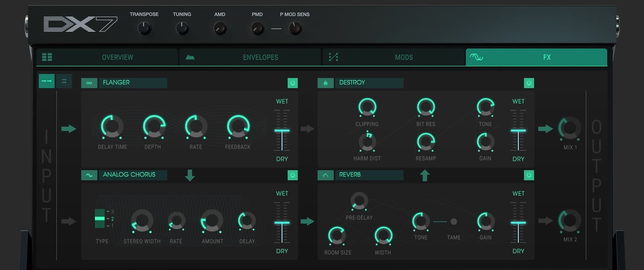Click the Destroy Resamp knob
This screenshot has width=644, height=270.
click(x=426, y=141)
